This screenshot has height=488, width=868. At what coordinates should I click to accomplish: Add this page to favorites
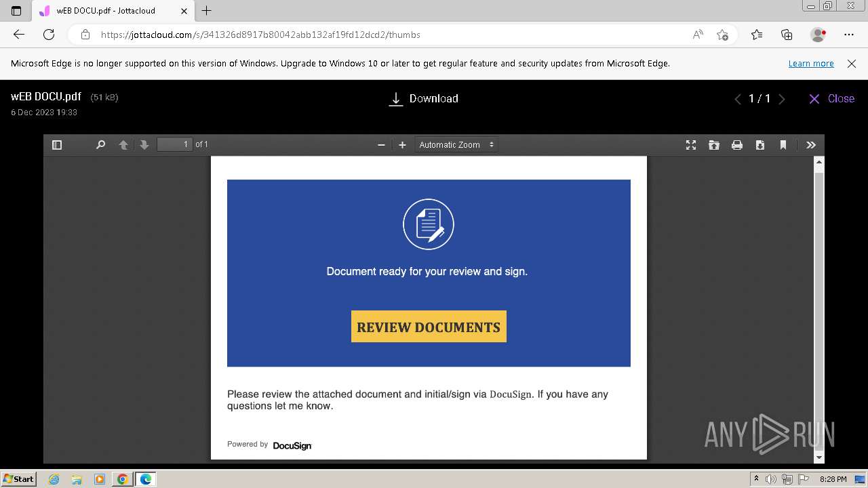coord(722,35)
